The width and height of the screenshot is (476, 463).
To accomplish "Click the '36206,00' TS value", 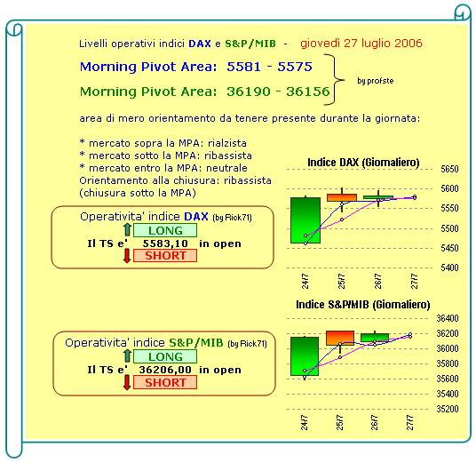I will click(165, 370).
